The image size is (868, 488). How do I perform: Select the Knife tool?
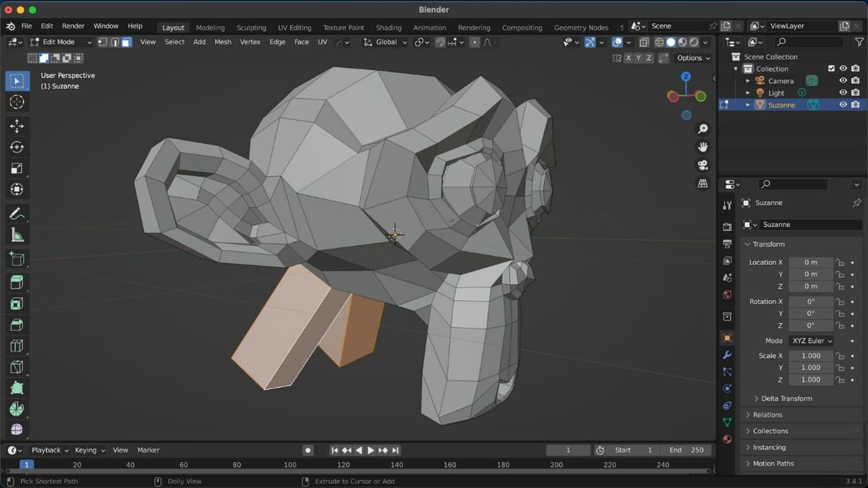click(x=17, y=367)
